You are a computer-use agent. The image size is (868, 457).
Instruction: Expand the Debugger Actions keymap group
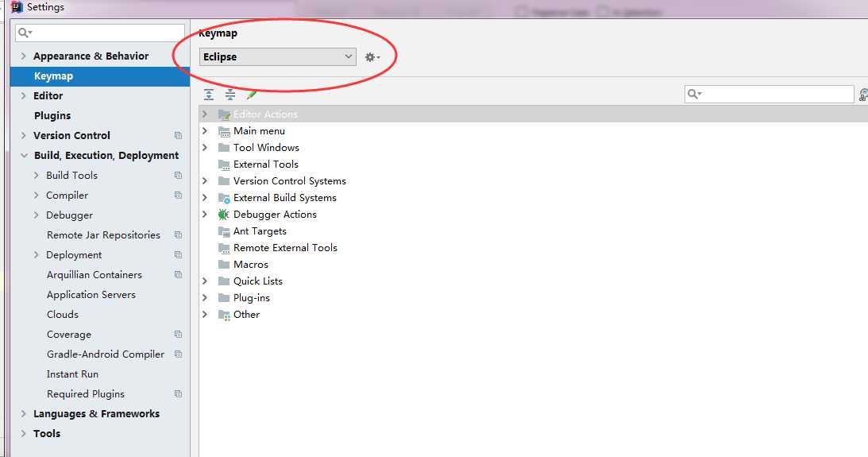coord(205,215)
